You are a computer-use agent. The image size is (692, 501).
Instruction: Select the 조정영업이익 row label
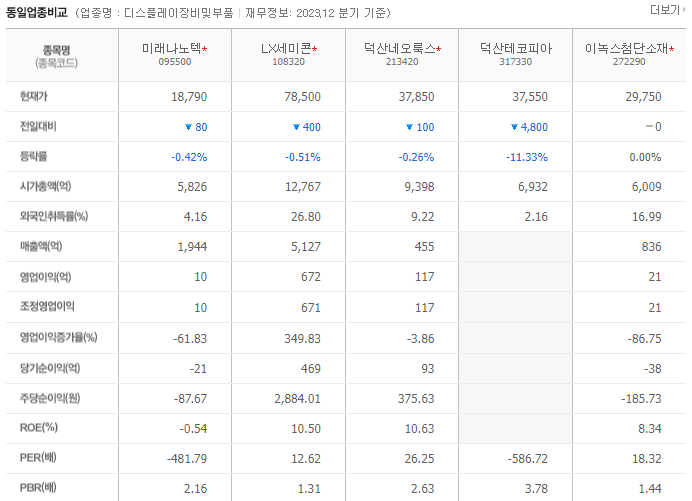pos(47,306)
